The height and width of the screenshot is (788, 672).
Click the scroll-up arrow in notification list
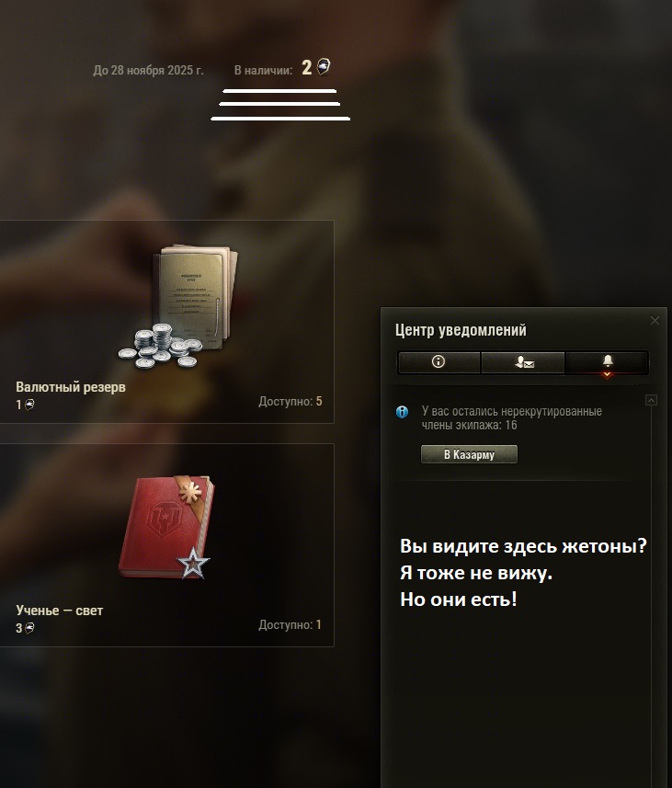[651, 400]
